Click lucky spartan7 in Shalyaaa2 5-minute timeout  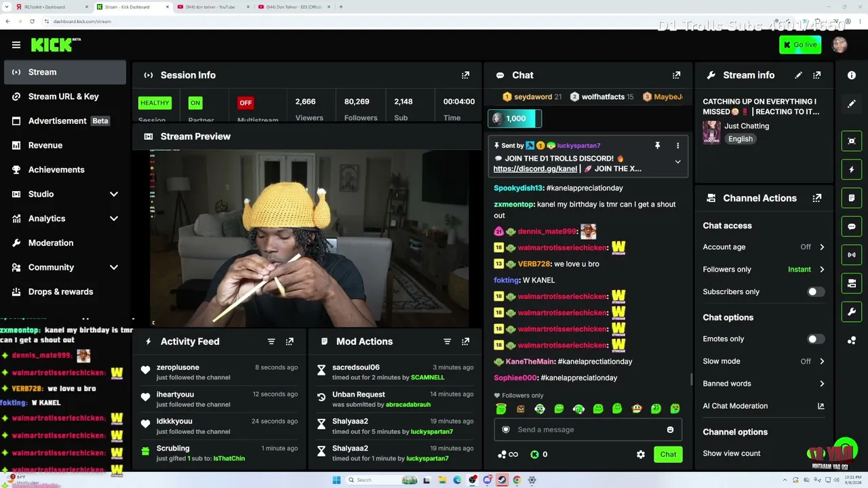point(432,432)
